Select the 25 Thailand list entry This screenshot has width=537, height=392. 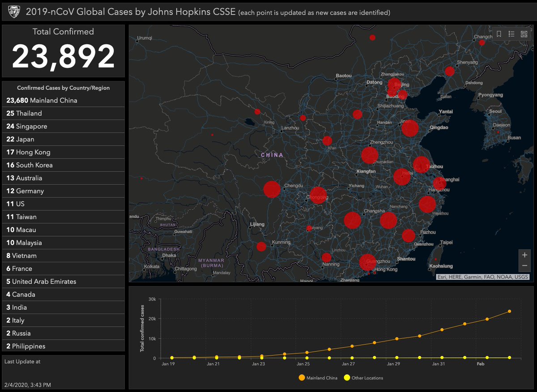(x=63, y=114)
